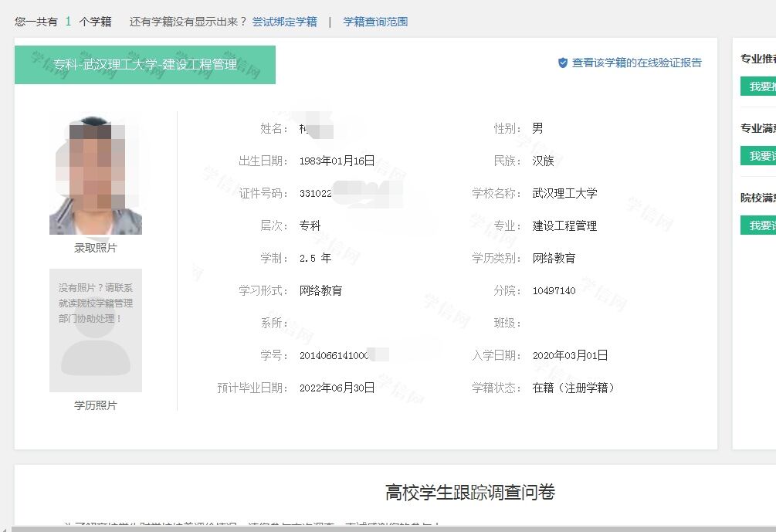Click the school name value 武汉理工大学
Screen dimensions: 776x532
[564, 193]
